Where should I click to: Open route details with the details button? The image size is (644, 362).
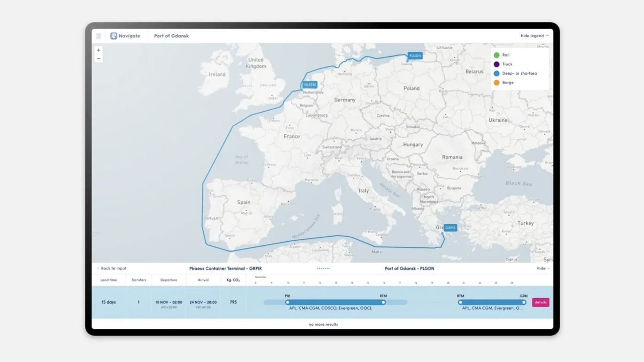click(540, 302)
